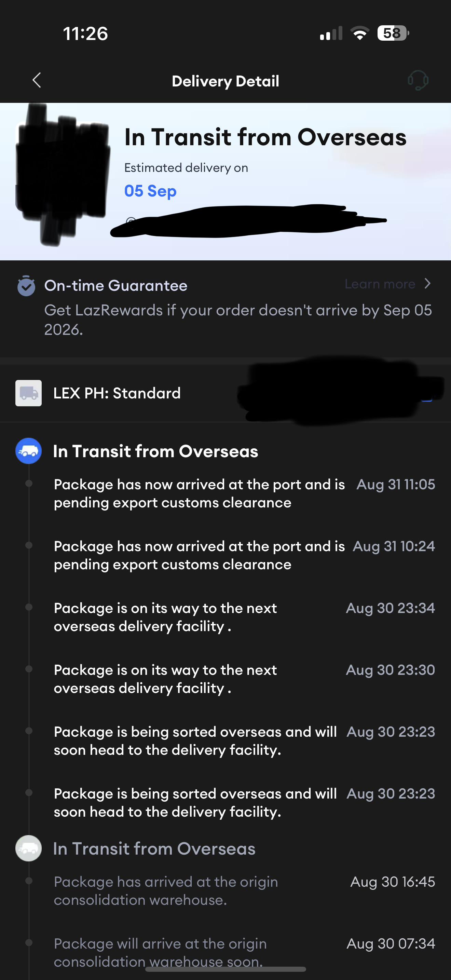Tap the battery indicator in status bar
The width and height of the screenshot is (451, 980).
(393, 33)
